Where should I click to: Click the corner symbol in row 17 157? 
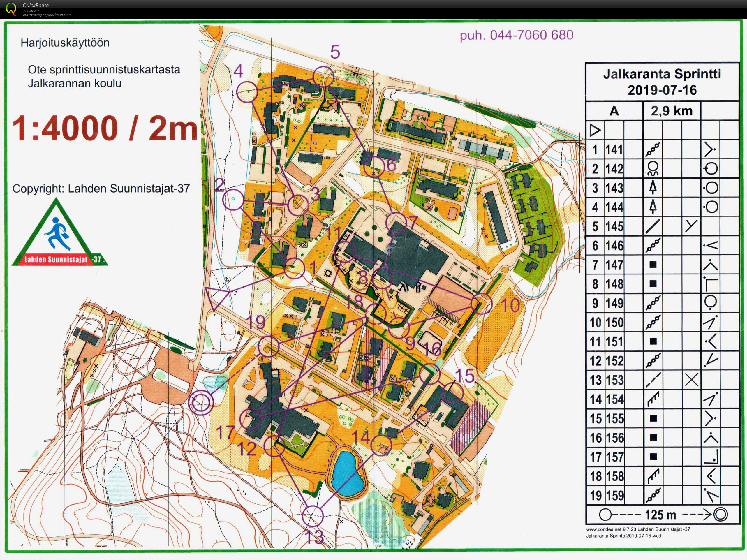711,457
